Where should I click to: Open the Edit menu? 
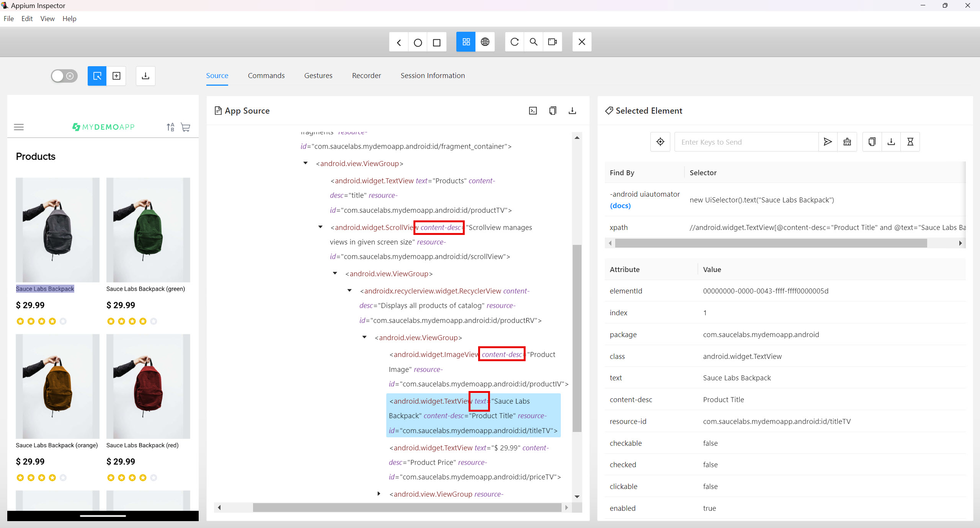coord(27,19)
